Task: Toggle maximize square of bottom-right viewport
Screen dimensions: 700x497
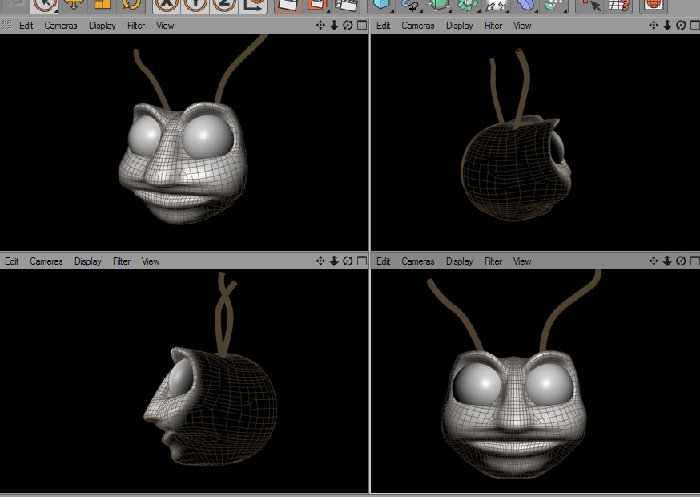Action: click(695, 261)
